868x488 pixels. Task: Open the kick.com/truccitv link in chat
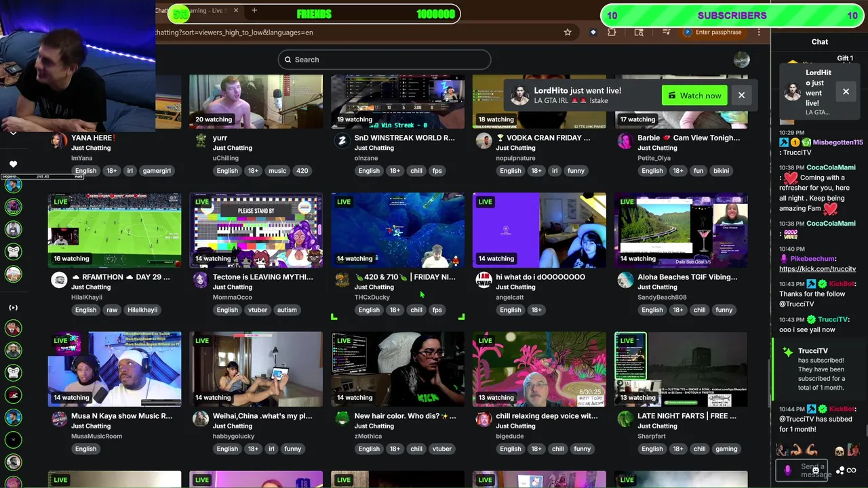click(x=817, y=269)
